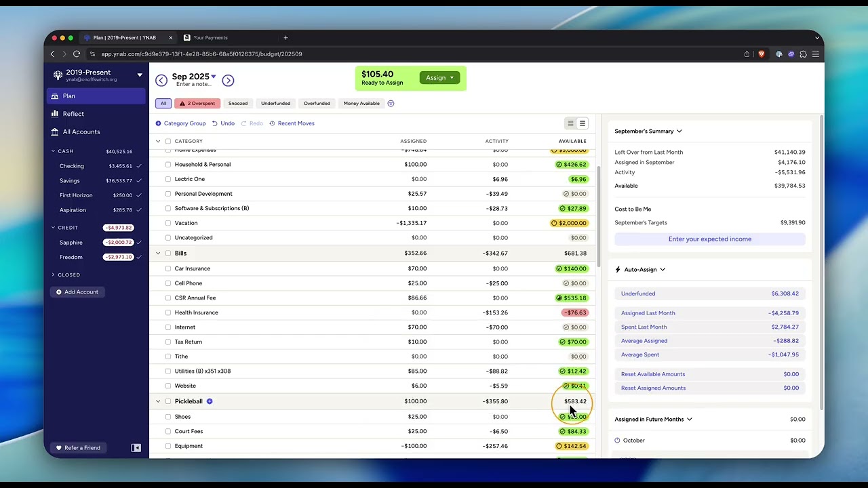The width and height of the screenshot is (868, 488).
Task: Click the plus icon next to Pickleball
Action: (210, 401)
